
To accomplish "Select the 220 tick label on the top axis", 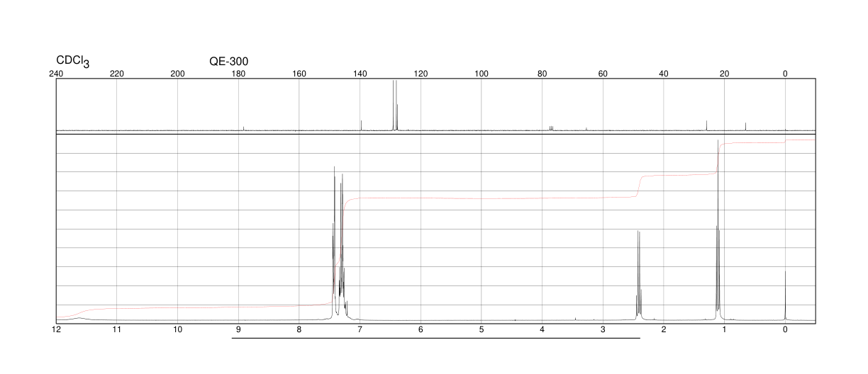I will [x=117, y=74].
